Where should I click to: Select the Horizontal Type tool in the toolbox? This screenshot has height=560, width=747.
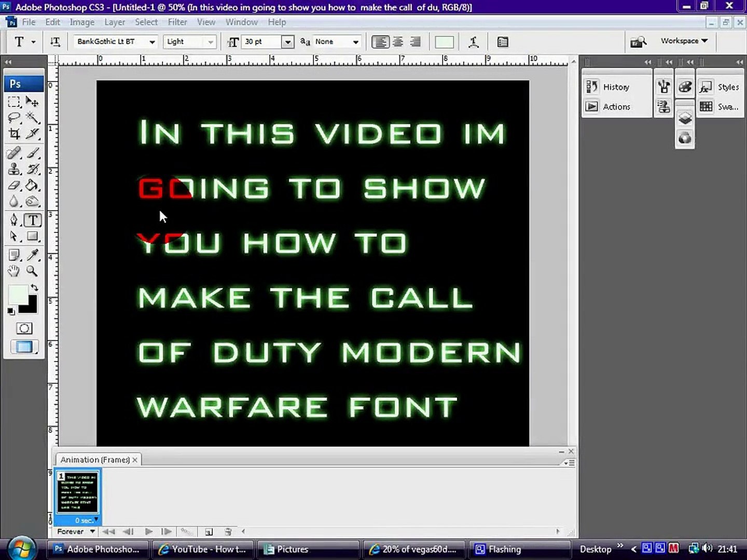32,220
